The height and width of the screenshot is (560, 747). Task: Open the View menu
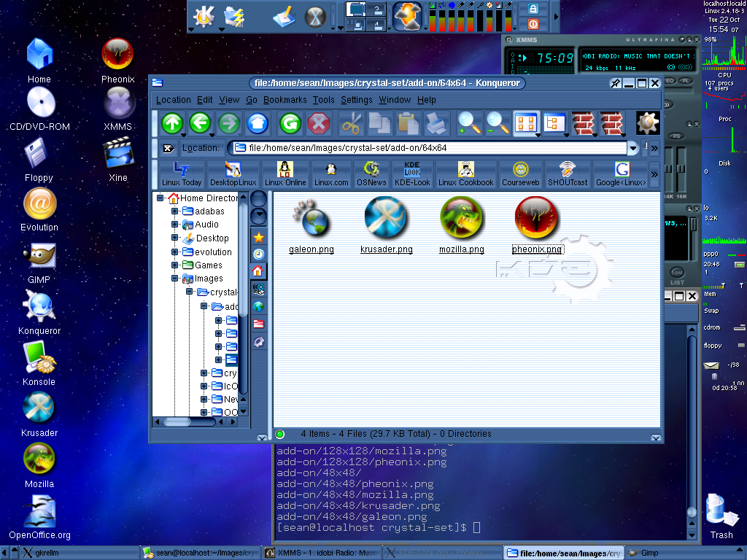229,100
